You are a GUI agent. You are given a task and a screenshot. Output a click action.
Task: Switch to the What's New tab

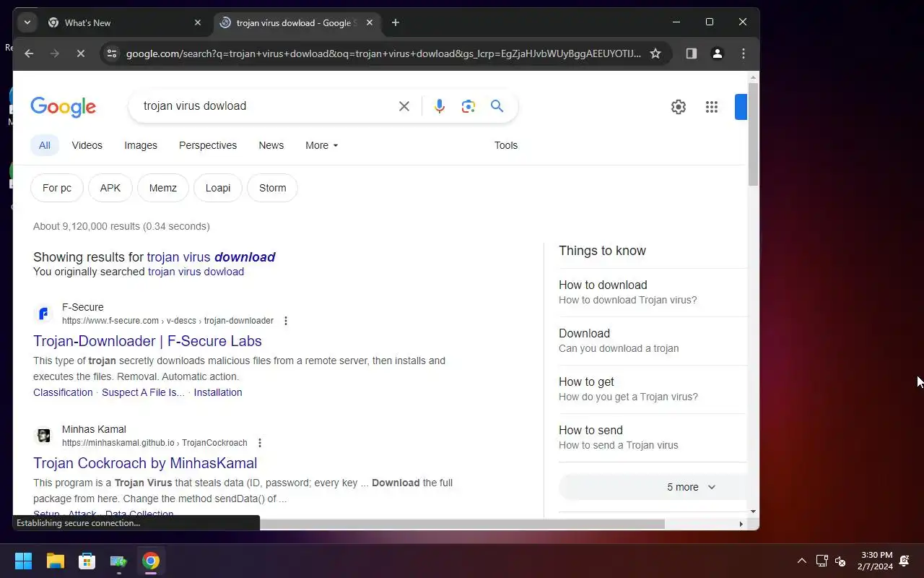124,22
